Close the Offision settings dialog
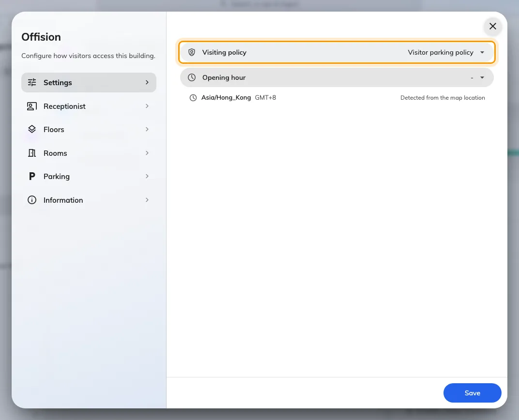 [492, 26]
